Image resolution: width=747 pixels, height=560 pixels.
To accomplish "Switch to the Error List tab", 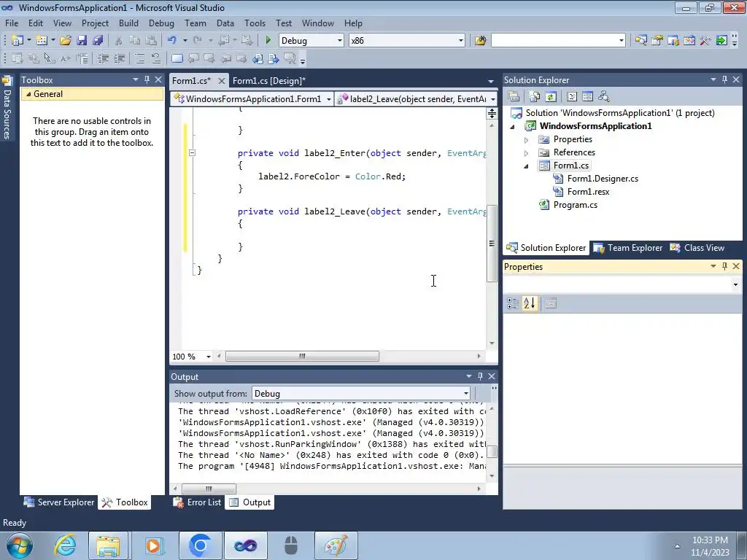I will click(197, 502).
